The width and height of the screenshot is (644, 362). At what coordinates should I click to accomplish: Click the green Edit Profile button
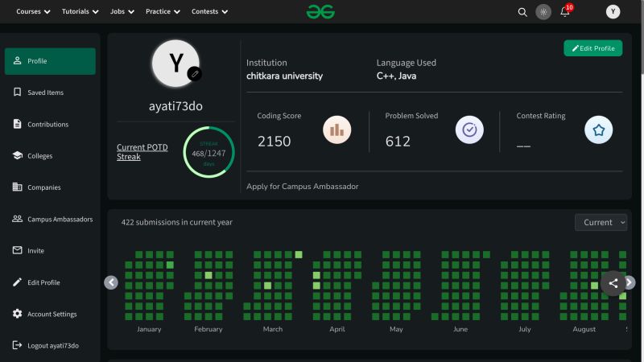(592, 48)
